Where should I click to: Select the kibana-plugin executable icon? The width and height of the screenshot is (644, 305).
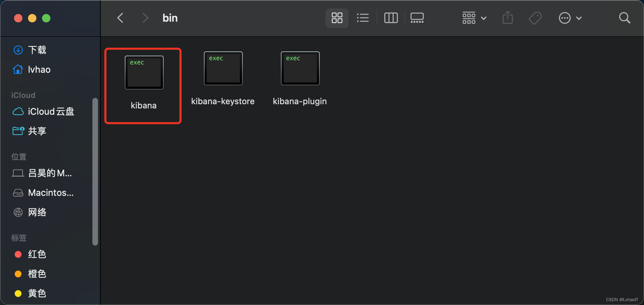tap(300, 68)
